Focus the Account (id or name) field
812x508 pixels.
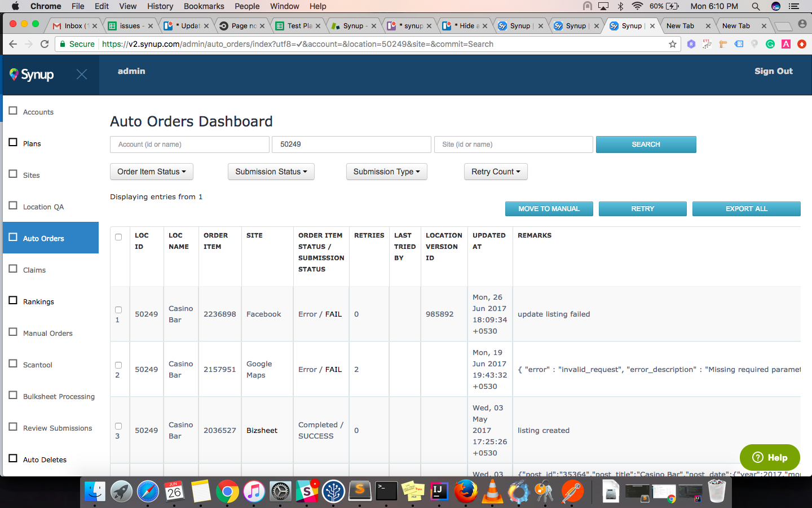tap(189, 144)
